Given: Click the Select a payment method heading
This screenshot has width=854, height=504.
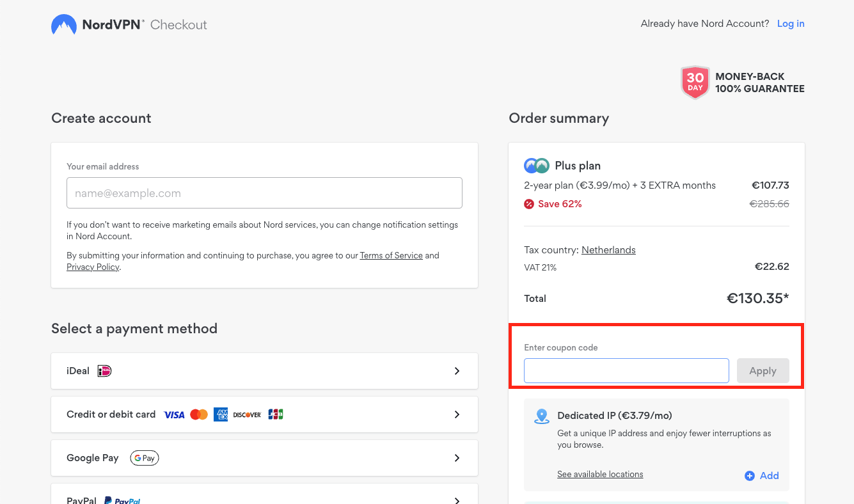Looking at the screenshot, I should pyautogui.click(x=134, y=329).
